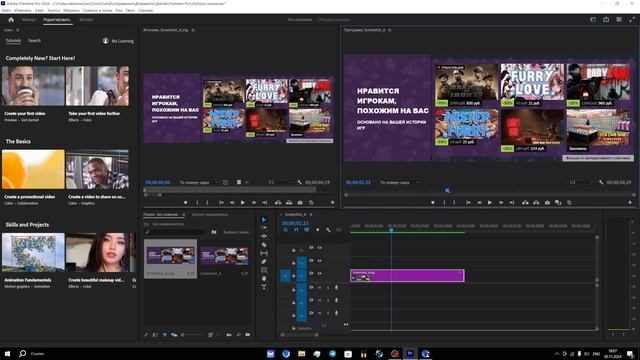Open Source monitor panel menu
Screen dimensions: 640x360
tap(193, 30)
